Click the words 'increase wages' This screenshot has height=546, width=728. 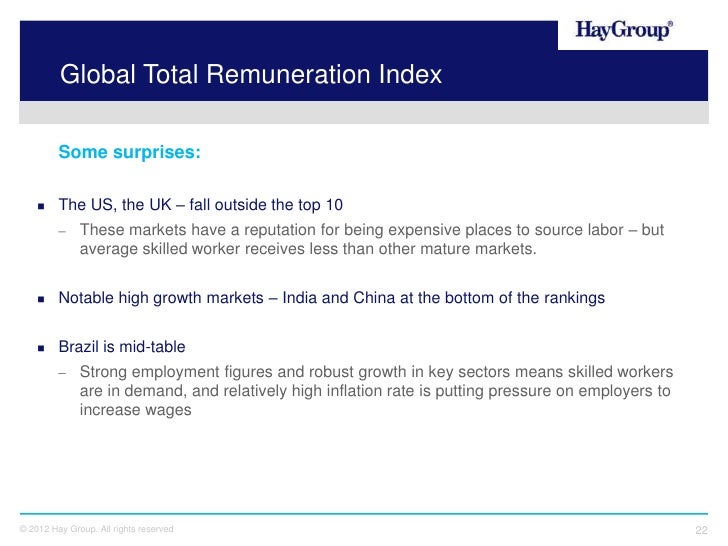pos(136,410)
